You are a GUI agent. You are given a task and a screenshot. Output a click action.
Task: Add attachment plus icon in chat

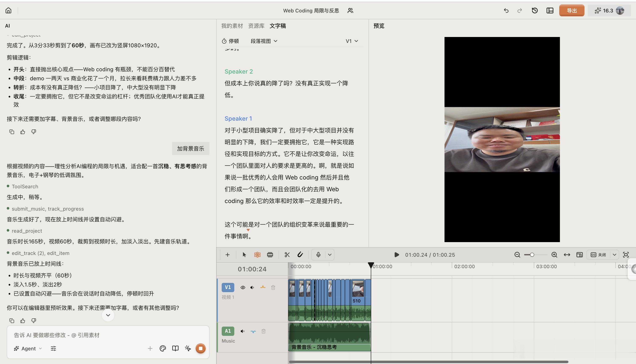point(150,348)
